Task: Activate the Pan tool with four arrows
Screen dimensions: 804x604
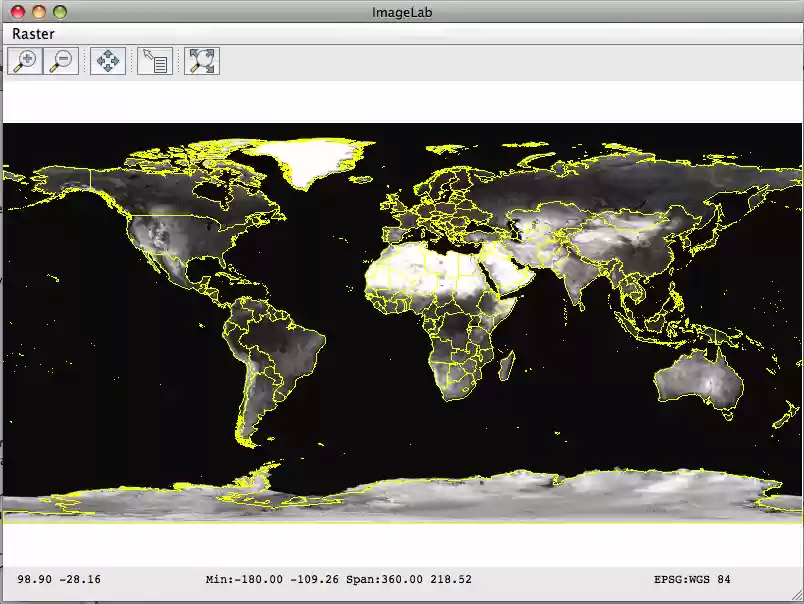Action: pyautogui.click(x=107, y=61)
